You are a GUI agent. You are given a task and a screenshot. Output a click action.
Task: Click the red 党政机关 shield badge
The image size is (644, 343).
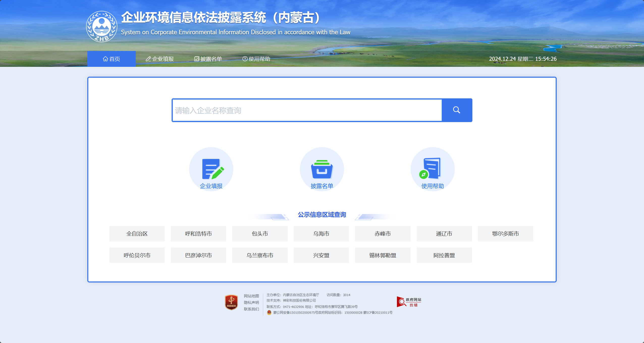231,302
